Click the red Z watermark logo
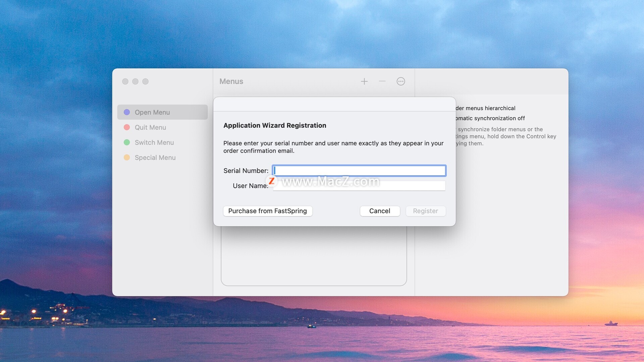 (x=272, y=181)
